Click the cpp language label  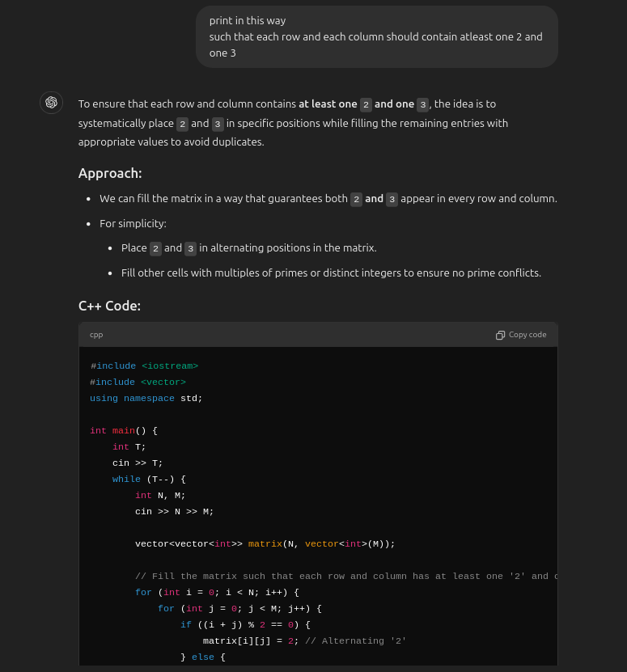pyautogui.click(x=96, y=335)
